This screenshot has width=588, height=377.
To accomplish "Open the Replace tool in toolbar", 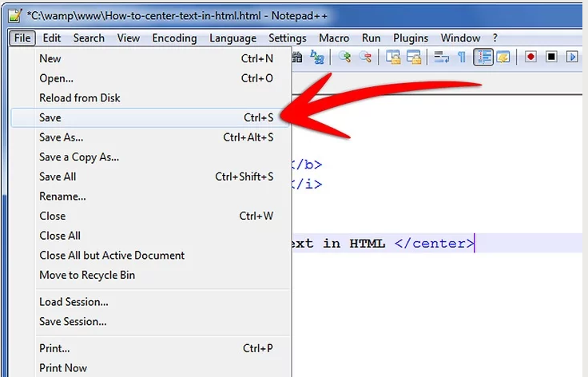I will tap(317, 57).
